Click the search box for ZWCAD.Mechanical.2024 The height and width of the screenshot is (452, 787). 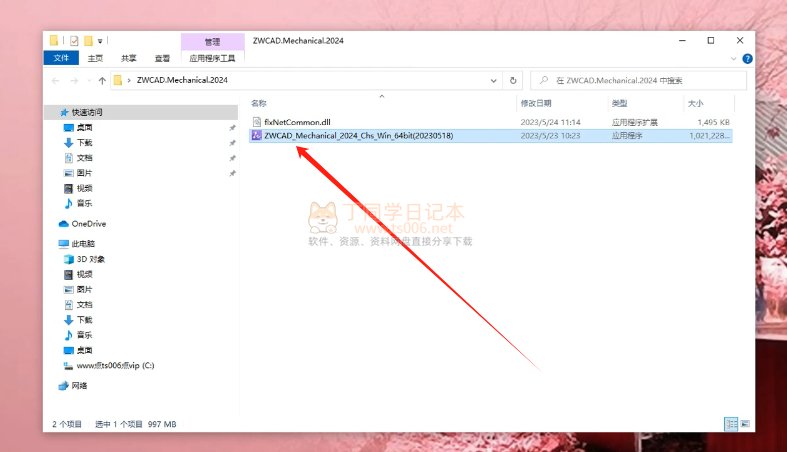click(x=638, y=80)
